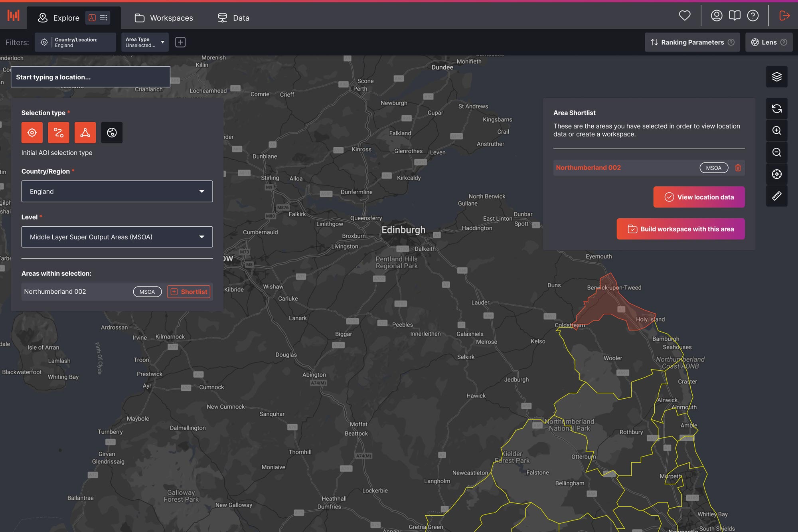The image size is (798, 532).
Task: Select point selection type
Action: click(32, 133)
